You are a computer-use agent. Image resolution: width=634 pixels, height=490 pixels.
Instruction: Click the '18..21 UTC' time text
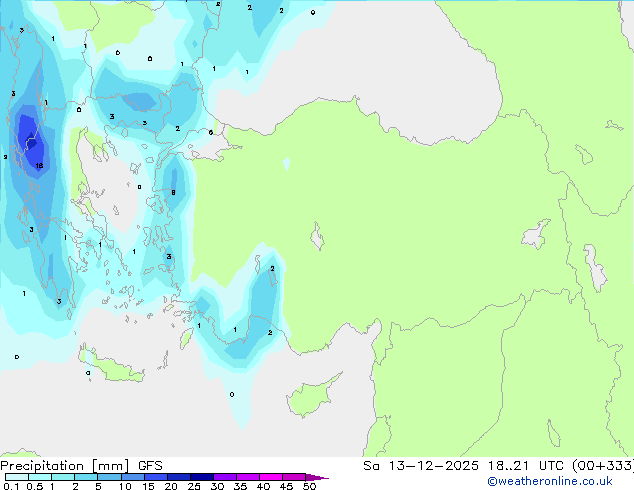(527, 466)
